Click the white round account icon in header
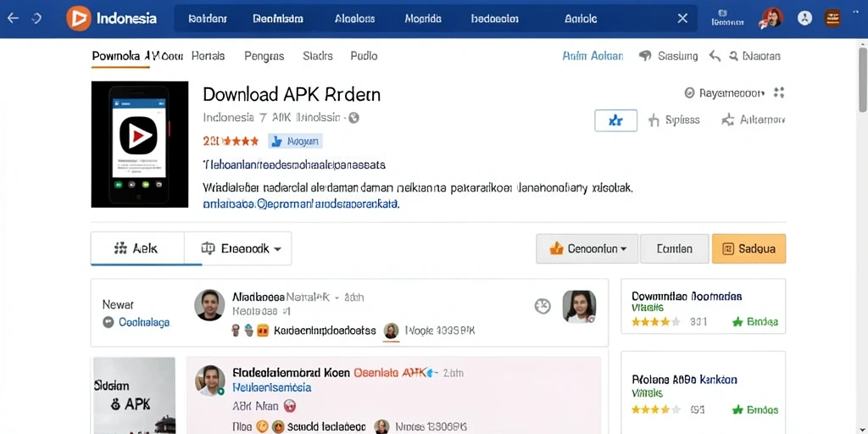Viewport: 868px width, 434px height. pos(804,18)
